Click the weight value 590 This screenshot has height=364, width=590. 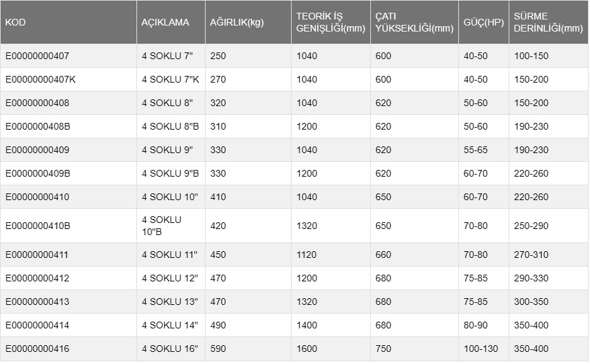tap(218, 349)
